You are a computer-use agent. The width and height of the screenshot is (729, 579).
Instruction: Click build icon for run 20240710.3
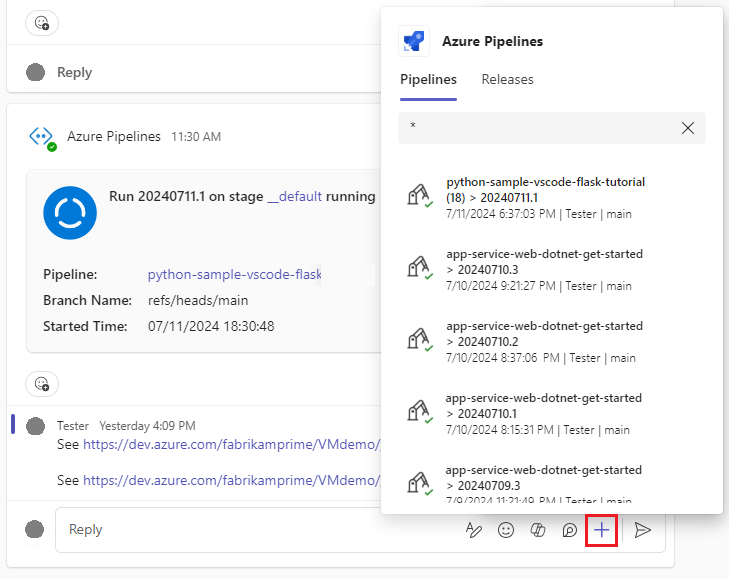coord(420,267)
